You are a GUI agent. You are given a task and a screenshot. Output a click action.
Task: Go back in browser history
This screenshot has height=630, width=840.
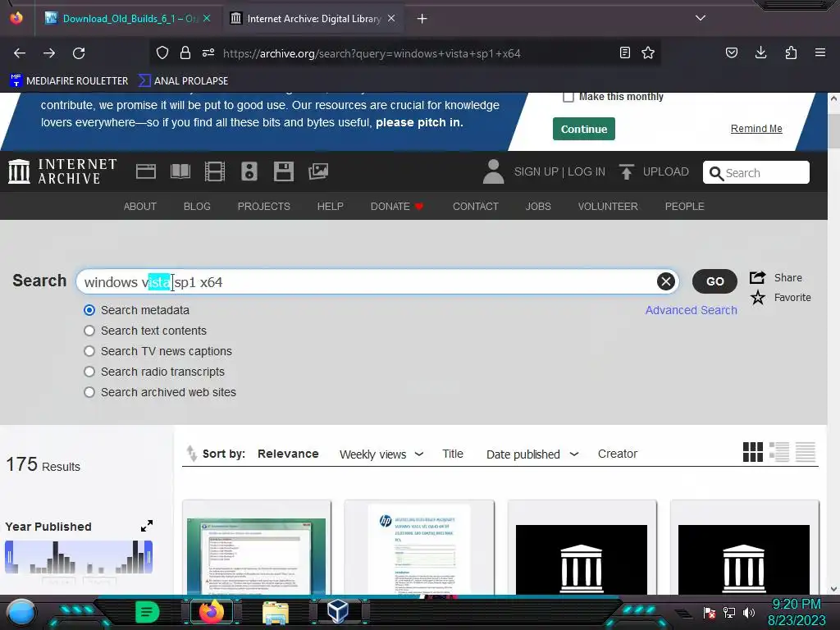tap(20, 53)
